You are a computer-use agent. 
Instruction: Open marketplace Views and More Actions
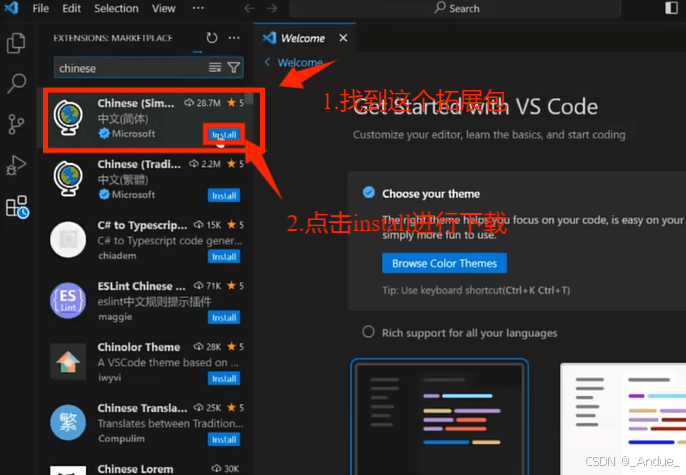pos(234,38)
